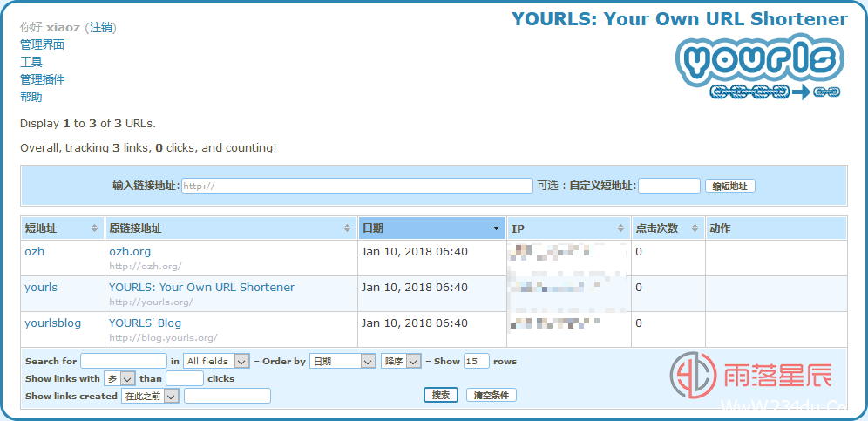Click the http://ozh.org/ URL text
Screen dimensions: 868x421
145,267
